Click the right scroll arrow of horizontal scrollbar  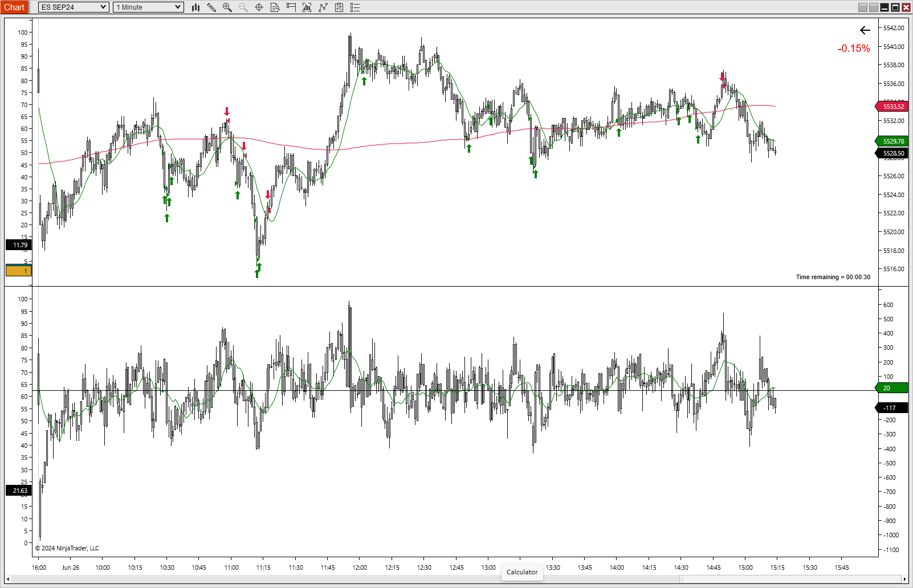(904, 579)
